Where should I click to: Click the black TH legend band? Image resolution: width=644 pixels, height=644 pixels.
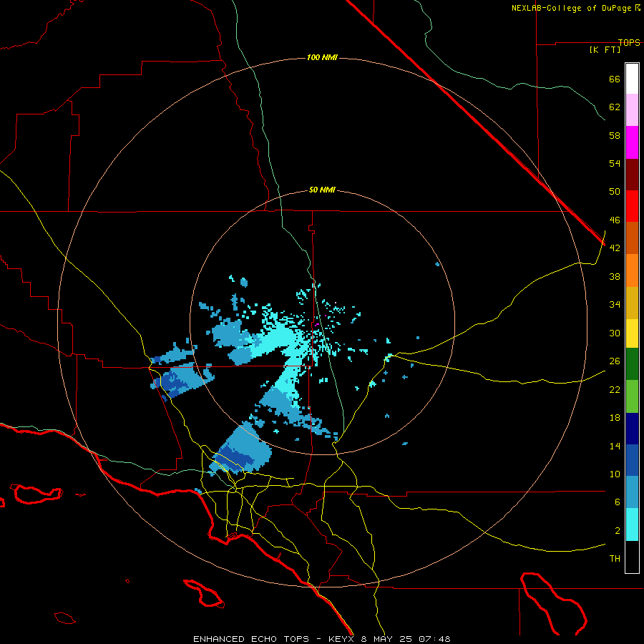pyautogui.click(x=632, y=557)
